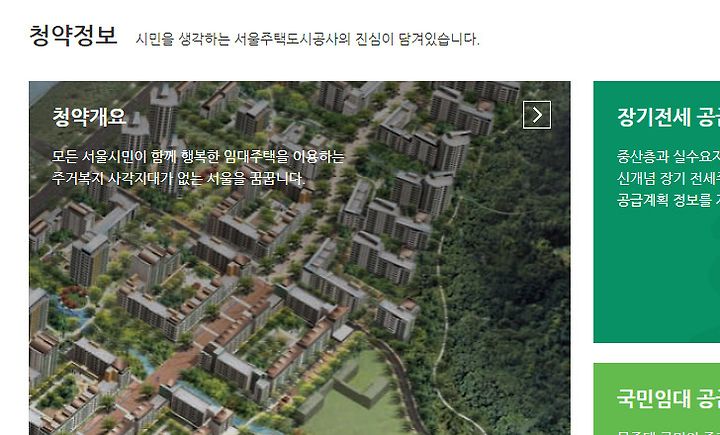The width and height of the screenshot is (720, 435).
Task: Open the 청약개요 card title
Action: point(89,117)
